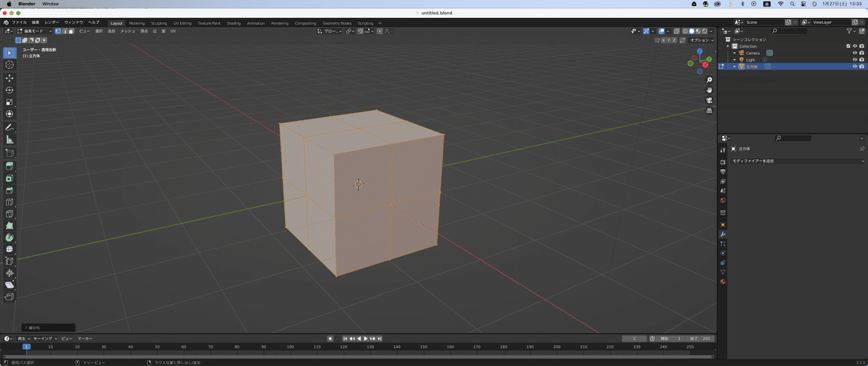Select the Move tool
This screenshot has height=366, width=868.
(9, 78)
